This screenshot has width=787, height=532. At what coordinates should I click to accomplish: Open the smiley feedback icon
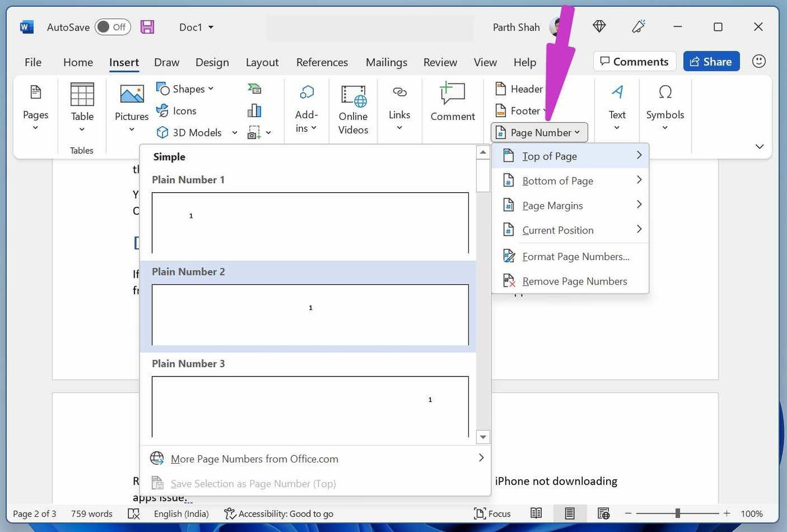[759, 61]
